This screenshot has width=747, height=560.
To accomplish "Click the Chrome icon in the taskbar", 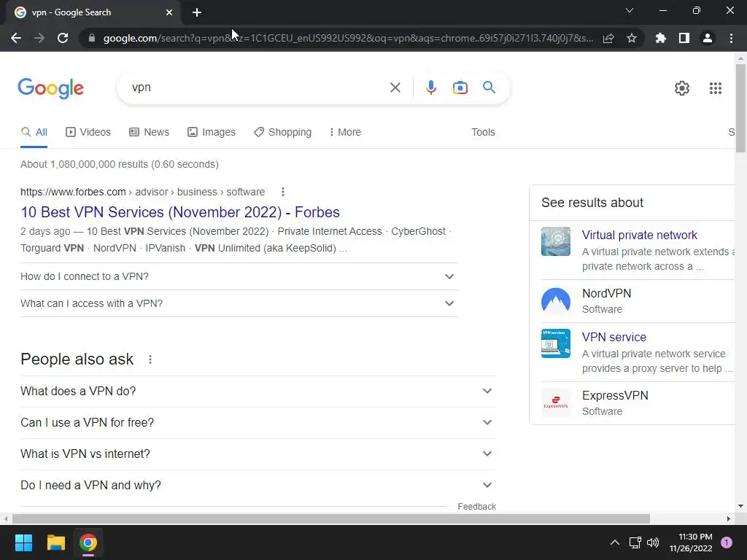I will point(88,542).
